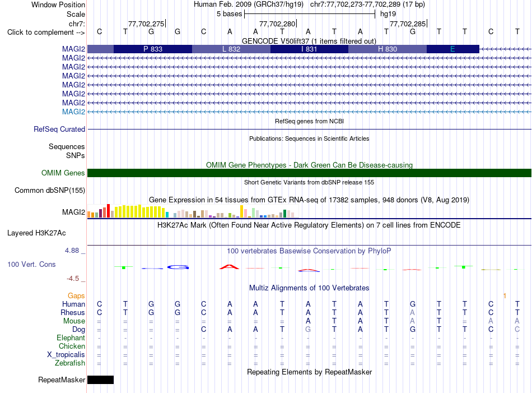The height and width of the screenshot is (393, 532).
Task: Click the Rhesus species label
Action: pos(73,312)
